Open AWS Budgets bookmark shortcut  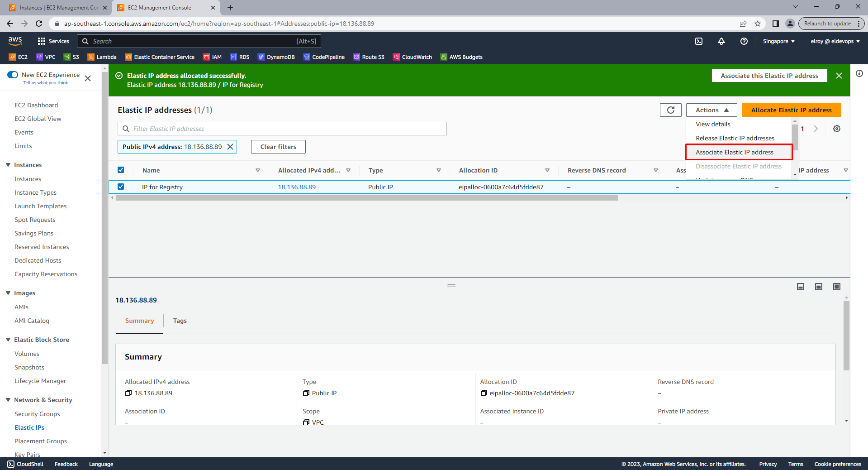click(x=461, y=57)
